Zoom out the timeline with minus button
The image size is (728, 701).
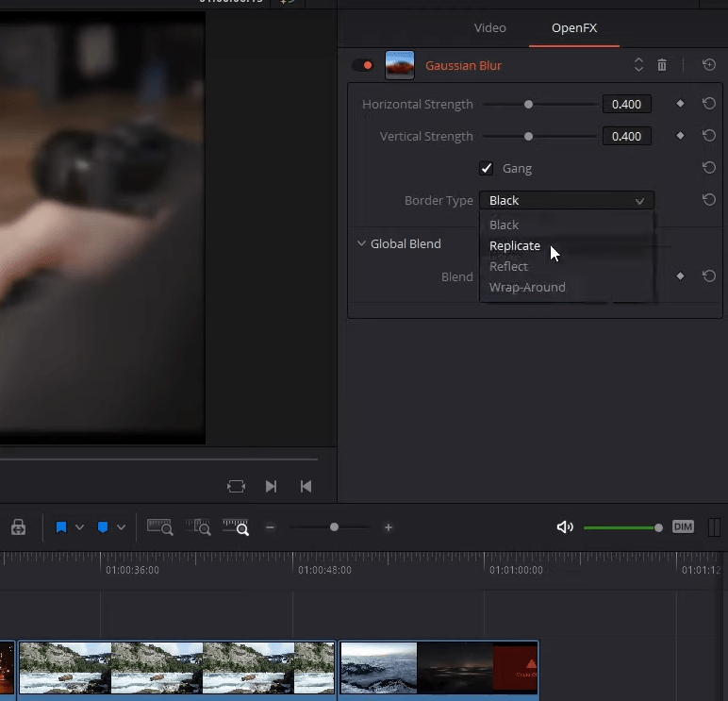[271, 527]
